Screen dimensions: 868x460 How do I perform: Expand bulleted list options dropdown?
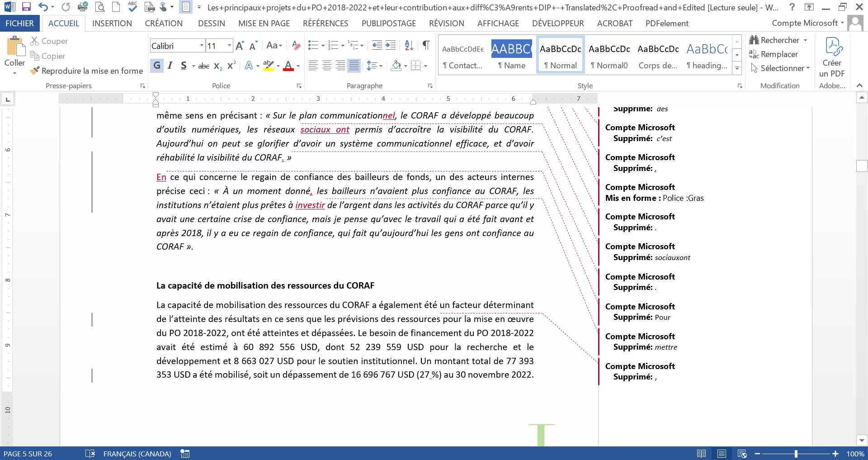tap(323, 45)
